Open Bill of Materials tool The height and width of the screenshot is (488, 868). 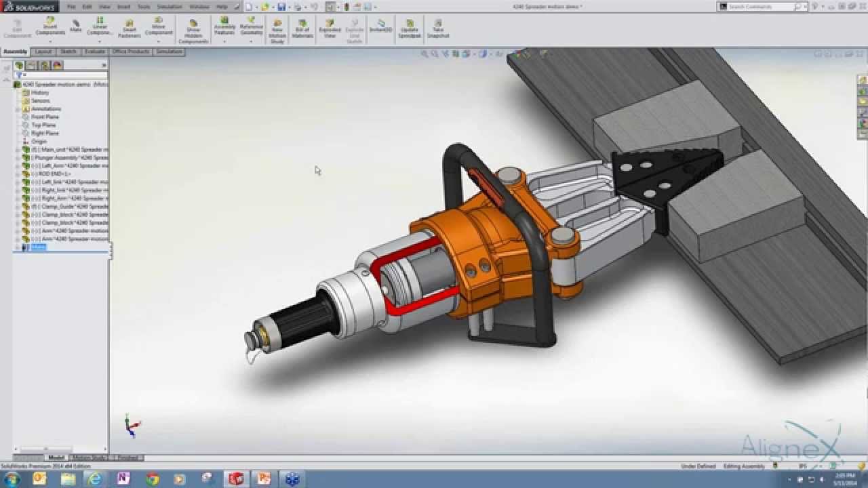(302, 28)
